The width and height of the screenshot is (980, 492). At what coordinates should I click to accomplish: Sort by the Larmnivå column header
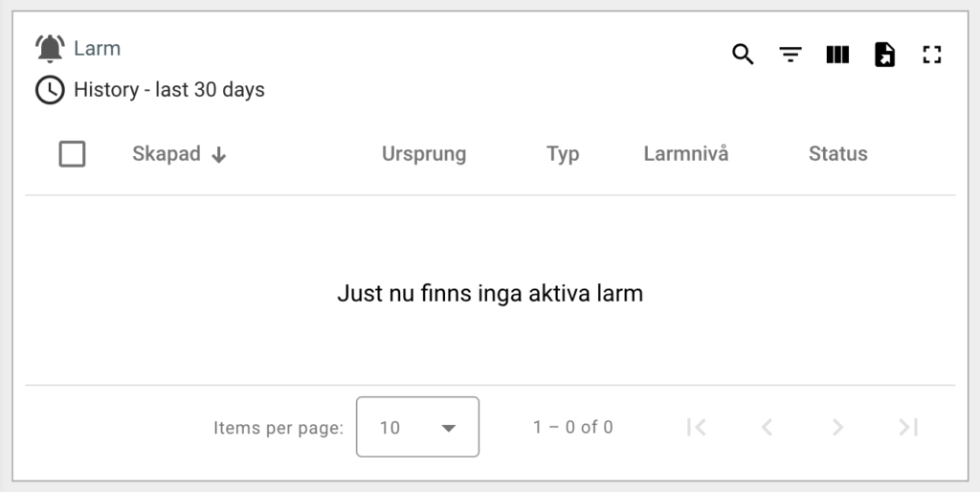pos(685,153)
